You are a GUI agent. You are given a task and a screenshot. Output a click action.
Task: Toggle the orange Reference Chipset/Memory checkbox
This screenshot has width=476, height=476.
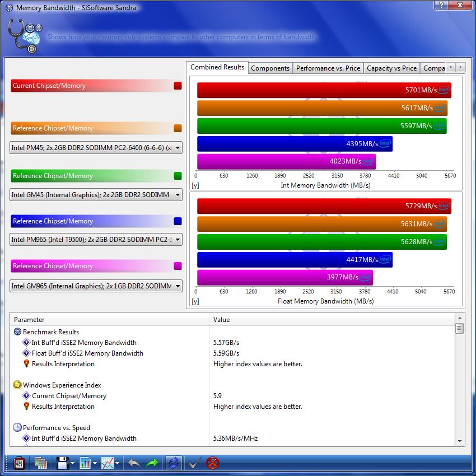[x=178, y=128]
